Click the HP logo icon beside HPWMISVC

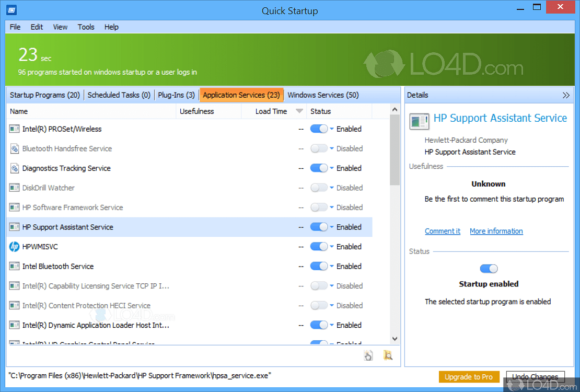[x=15, y=247]
